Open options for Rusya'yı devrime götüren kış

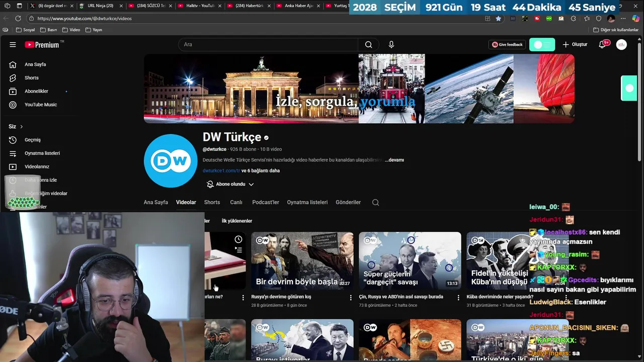[x=351, y=298]
